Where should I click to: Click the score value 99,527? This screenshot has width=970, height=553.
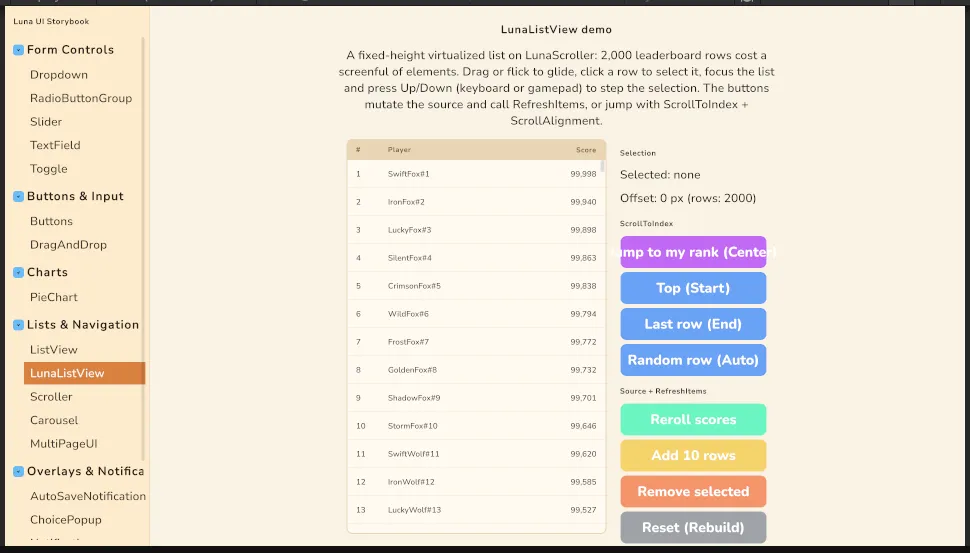click(583, 510)
